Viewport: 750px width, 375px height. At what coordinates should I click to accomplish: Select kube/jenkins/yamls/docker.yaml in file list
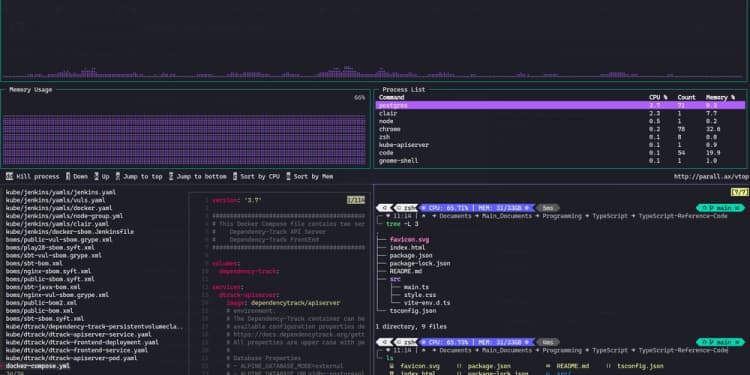[x=59, y=208]
